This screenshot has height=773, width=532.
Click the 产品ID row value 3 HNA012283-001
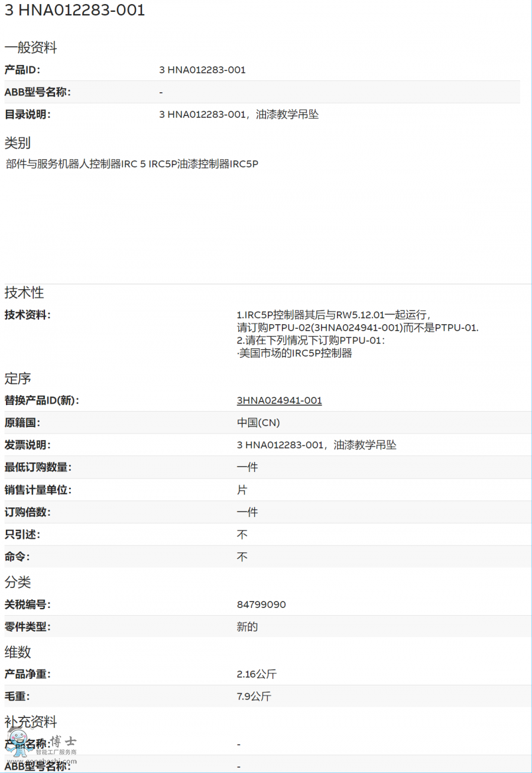pyautogui.click(x=202, y=70)
